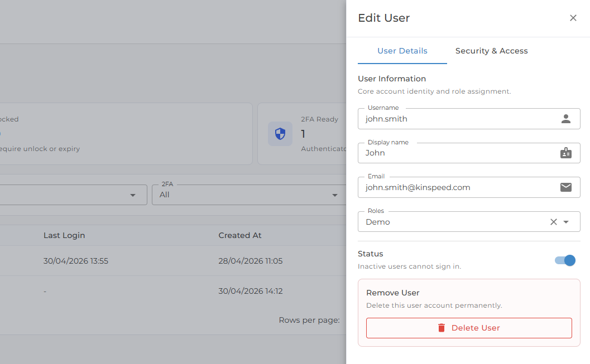Switch to the User Details tab
This screenshot has height=364, width=590.
pos(402,51)
